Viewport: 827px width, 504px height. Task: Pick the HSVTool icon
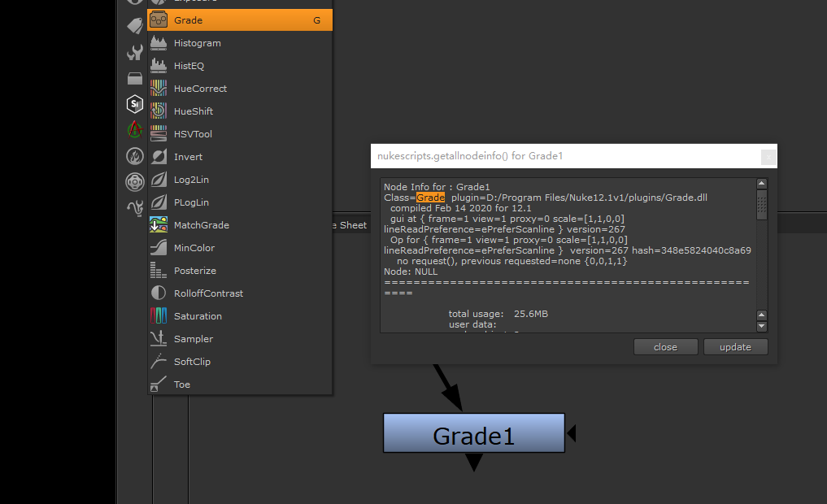159,134
